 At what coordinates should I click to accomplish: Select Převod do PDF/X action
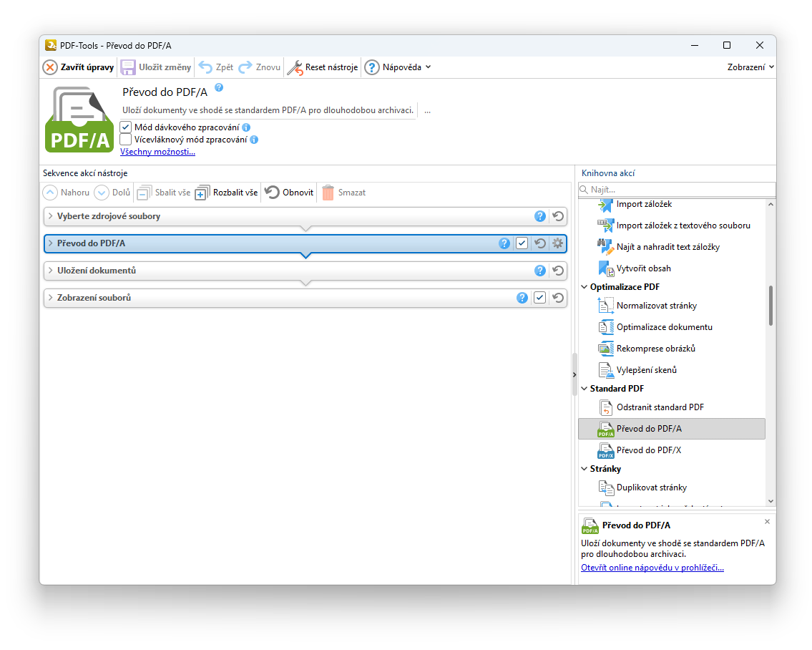tap(672, 450)
